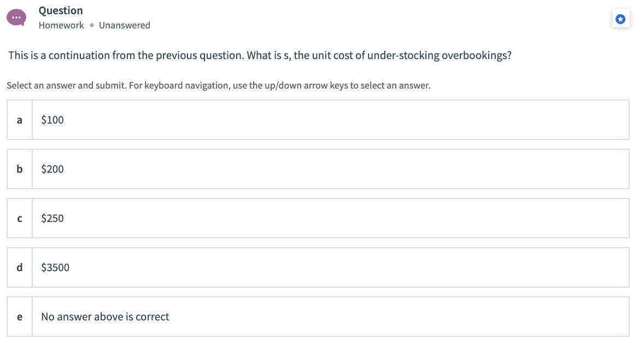The height and width of the screenshot is (339, 644).
Task: Click the Question heading text
Action: point(60,10)
